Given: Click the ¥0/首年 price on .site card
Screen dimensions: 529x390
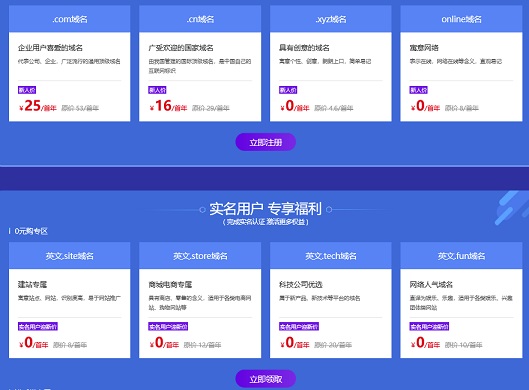Looking at the screenshot, I should point(33,343).
